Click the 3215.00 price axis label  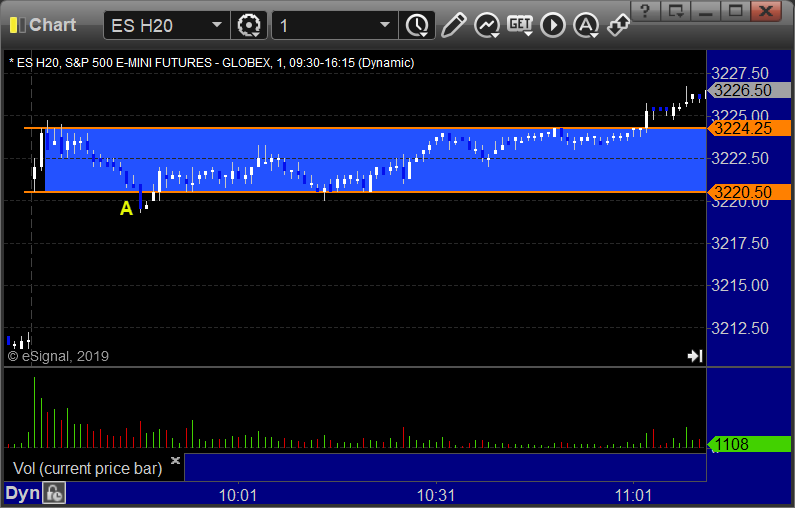click(740, 285)
